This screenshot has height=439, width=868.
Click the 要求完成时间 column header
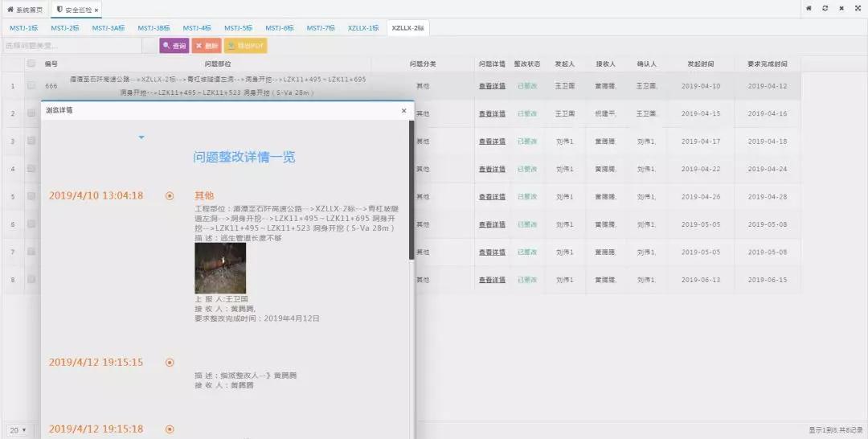[768, 64]
